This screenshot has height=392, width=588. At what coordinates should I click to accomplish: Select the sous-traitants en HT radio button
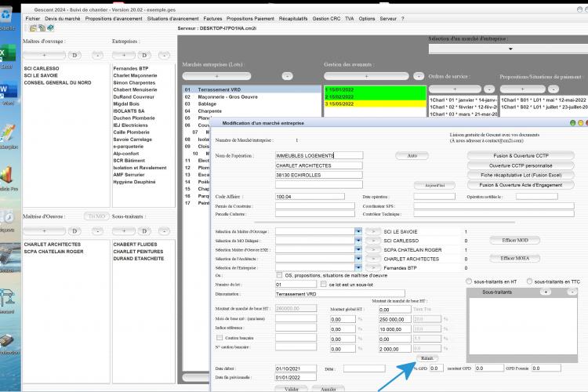[469, 281]
